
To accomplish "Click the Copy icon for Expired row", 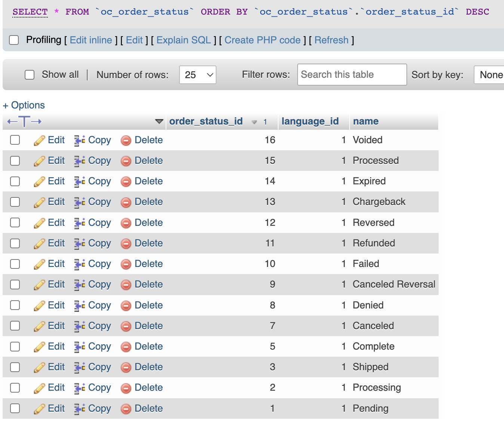I will point(80,182).
